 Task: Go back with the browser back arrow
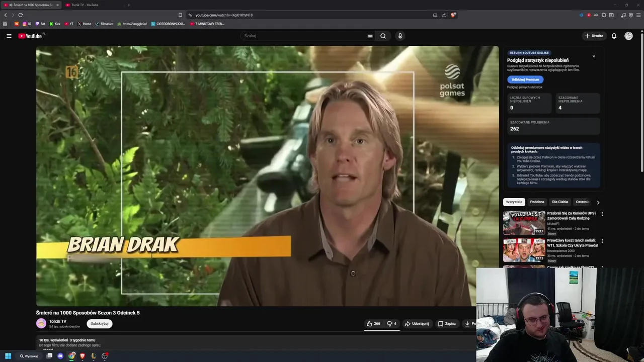[x=6, y=15]
